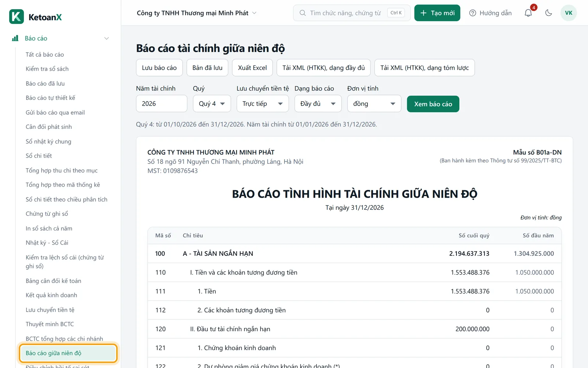
Task: Open the Quý 4 dropdown
Action: pyautogui.click(x=212, y=104)
